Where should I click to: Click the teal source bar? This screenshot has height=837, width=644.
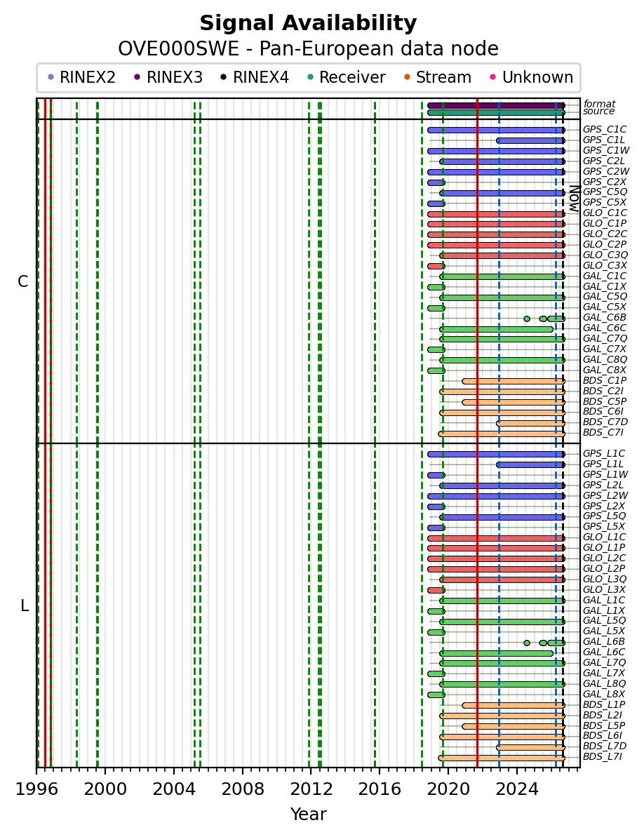click(496, 113)
